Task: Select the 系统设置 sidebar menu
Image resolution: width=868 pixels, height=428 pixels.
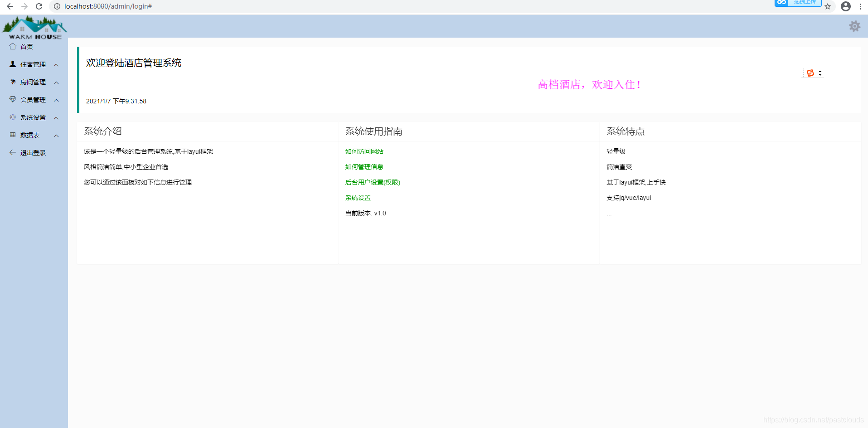Action: click(33, 117)
